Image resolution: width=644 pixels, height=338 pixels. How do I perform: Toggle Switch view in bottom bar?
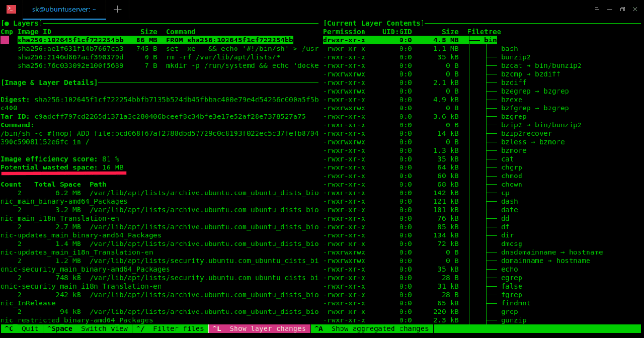click(x=88, y=328)
